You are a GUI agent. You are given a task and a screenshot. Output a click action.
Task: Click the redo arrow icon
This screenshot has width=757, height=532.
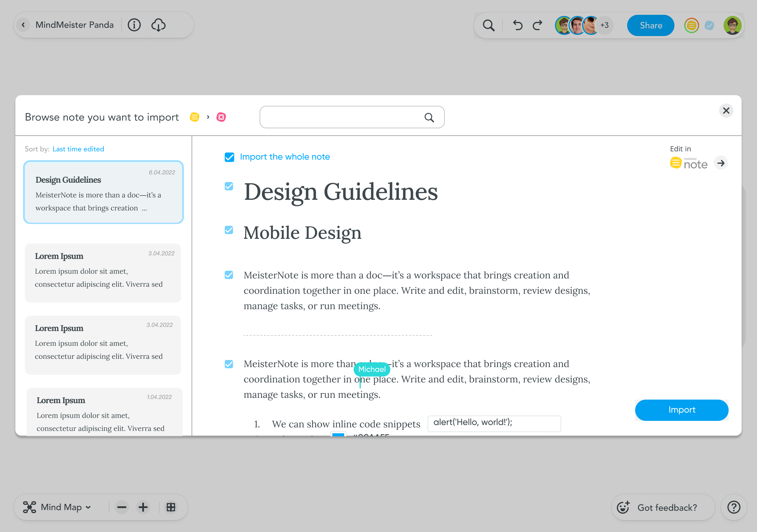pyautogui.click(x=538, y=25)
